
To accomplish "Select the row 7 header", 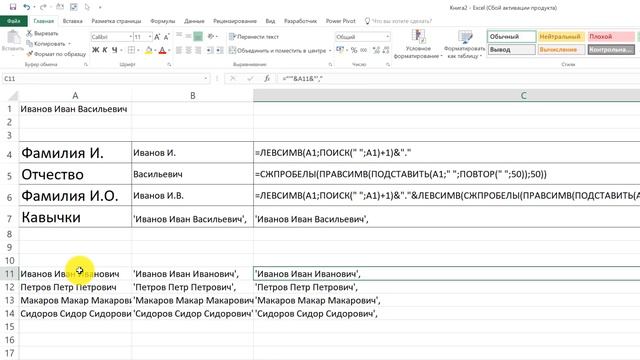I will tap(9, 218).
